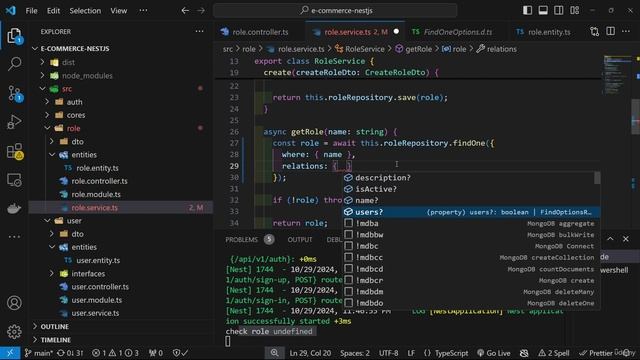Viewport: 640px width, 360px height.
Task: Click the remote window indicator in status bar
Action: (10, 353)
